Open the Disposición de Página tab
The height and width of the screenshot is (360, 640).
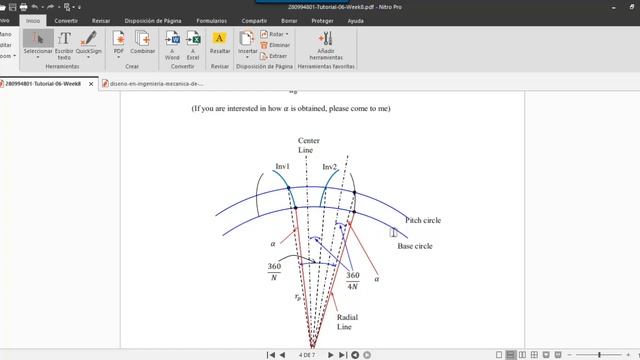[153, 21]
